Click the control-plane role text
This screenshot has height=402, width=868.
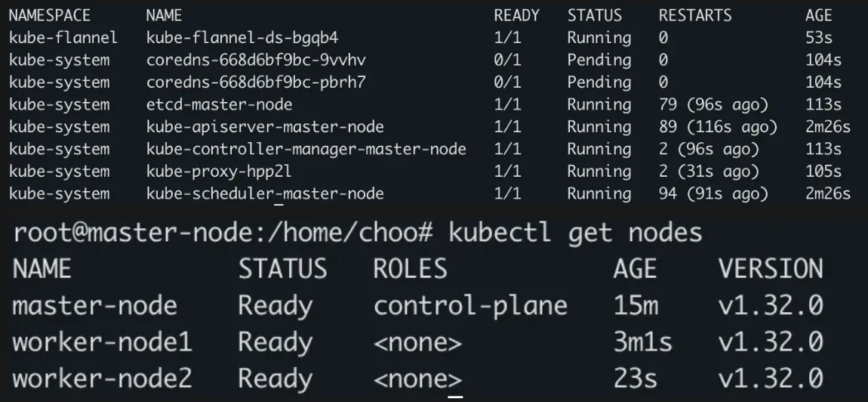pyautogui.click(x=470, y=306)
